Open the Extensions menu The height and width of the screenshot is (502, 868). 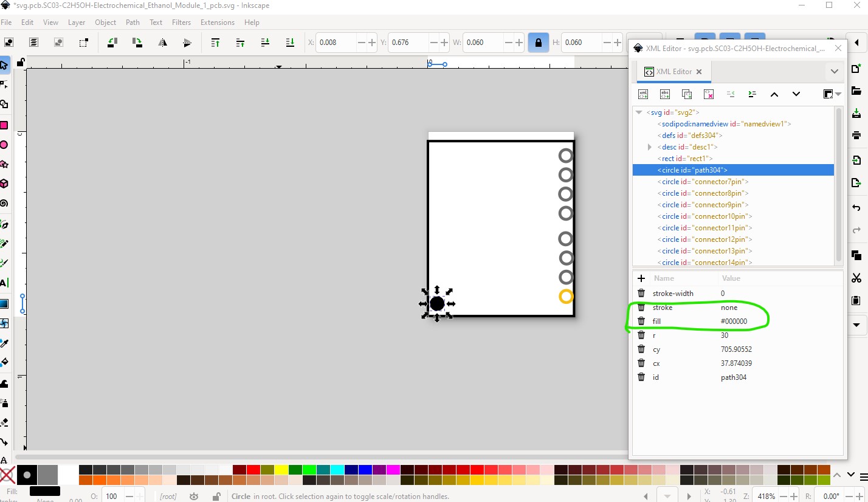tap(217, 22)
